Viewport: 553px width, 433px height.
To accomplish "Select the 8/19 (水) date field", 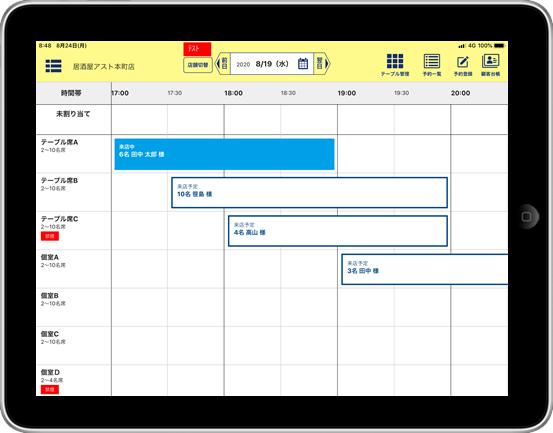I will pos(272,64).
